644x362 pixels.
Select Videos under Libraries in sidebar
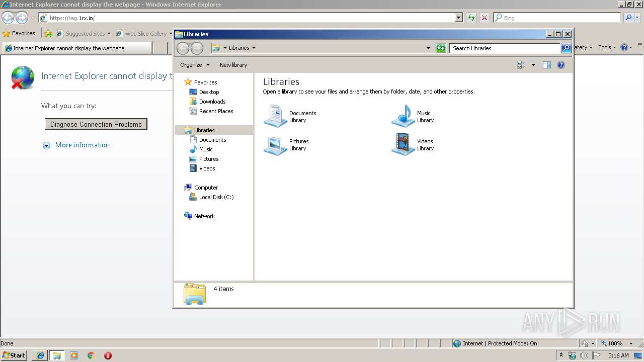(207, 168)
